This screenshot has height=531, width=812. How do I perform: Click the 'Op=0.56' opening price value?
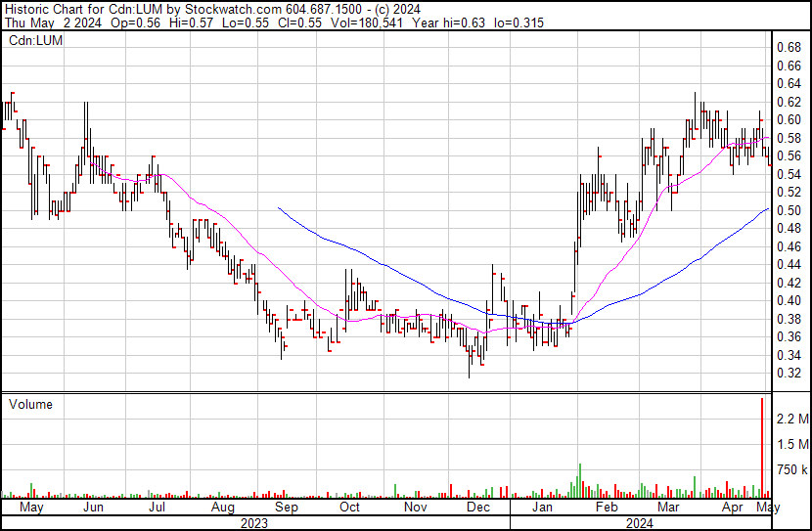point(136,22)
